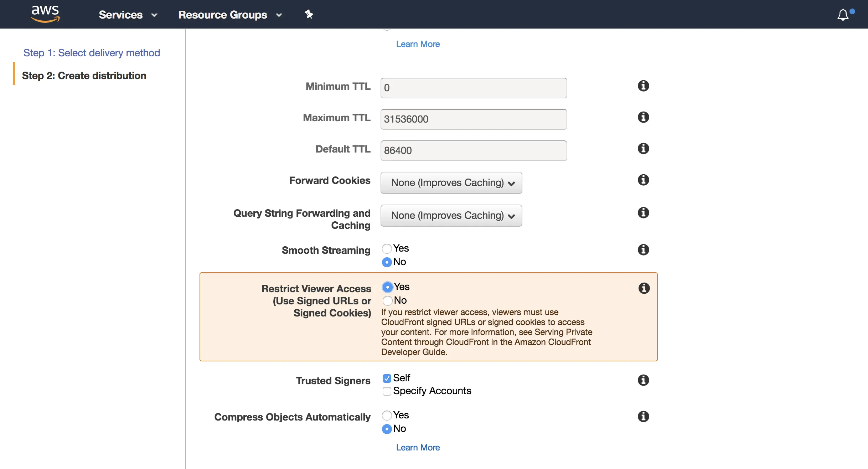Click info icon beside Trusted Signers

pos(643,380)
